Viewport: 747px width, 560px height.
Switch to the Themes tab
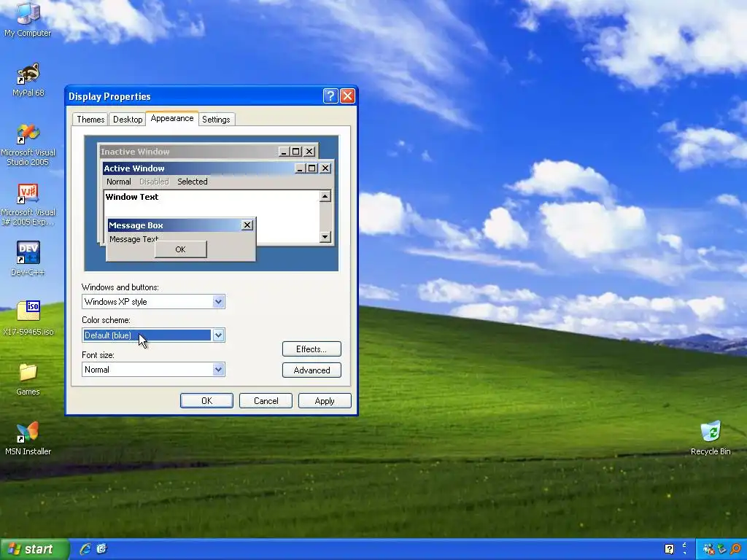[x=90, y=120]
